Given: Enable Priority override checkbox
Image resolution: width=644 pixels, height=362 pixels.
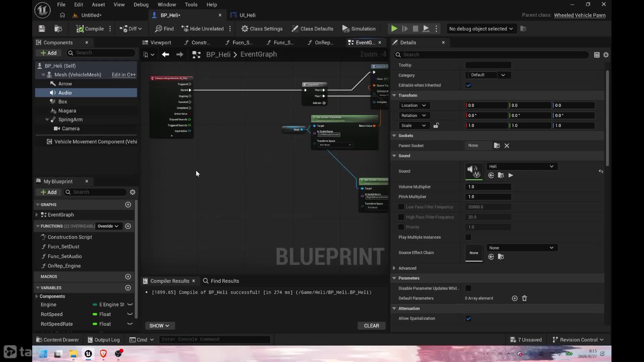Looking at the screenshot, I should (x=401, y=227).
